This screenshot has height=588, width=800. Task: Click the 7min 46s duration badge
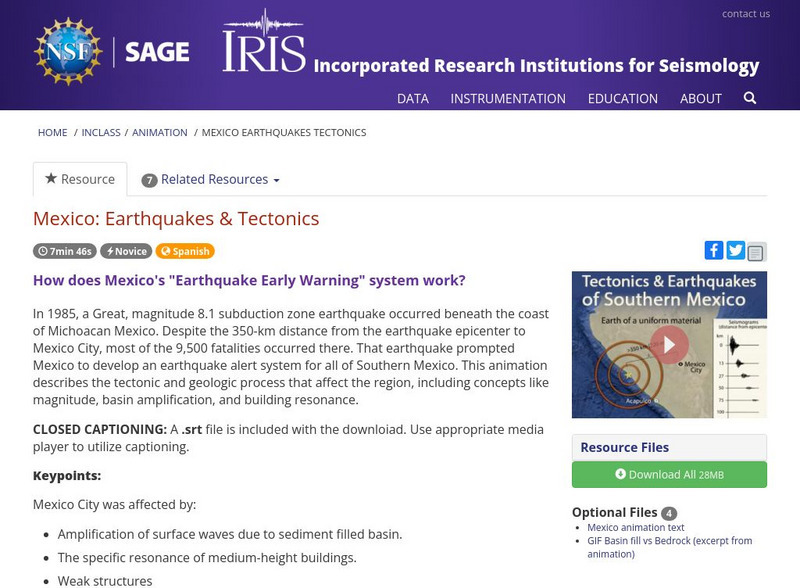[x=62, y=251]
